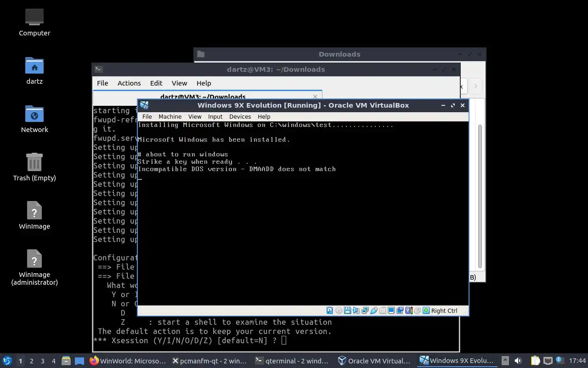The width and height of the screenshot is (588, 368).
Task: Click the display settings indicator in VirtualBox
Action: [x=391, y=310]
